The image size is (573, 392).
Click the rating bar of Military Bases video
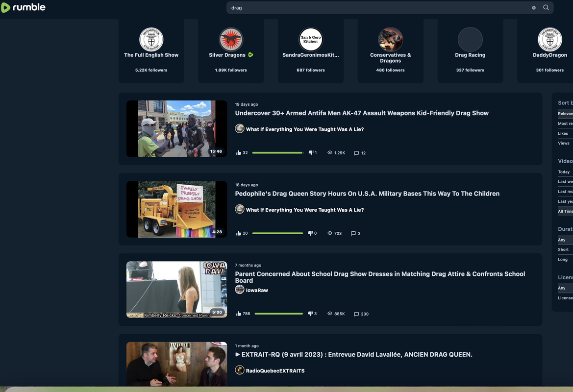point(278,233)
